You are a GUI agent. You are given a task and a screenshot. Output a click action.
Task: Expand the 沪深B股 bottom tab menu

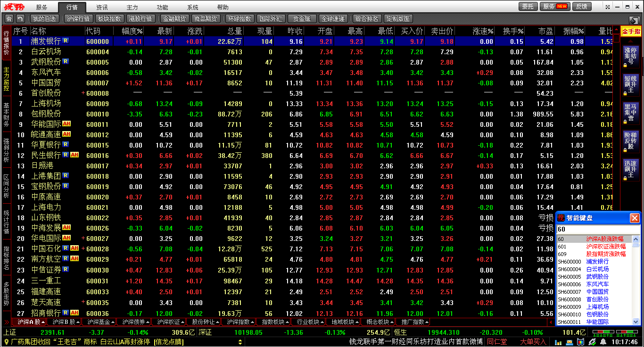click(x=78, y=322)
